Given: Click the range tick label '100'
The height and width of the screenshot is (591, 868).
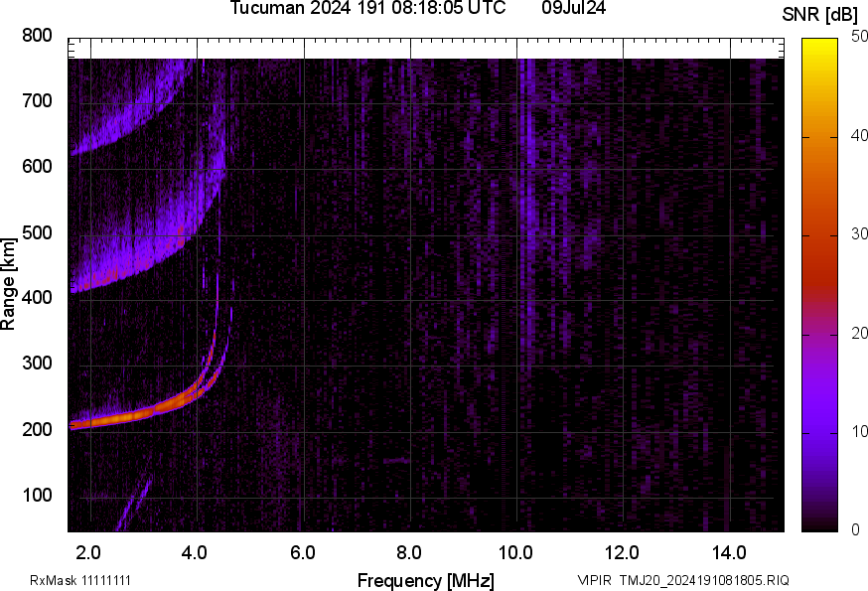Looking at the screenshot, I should [37, 495].
